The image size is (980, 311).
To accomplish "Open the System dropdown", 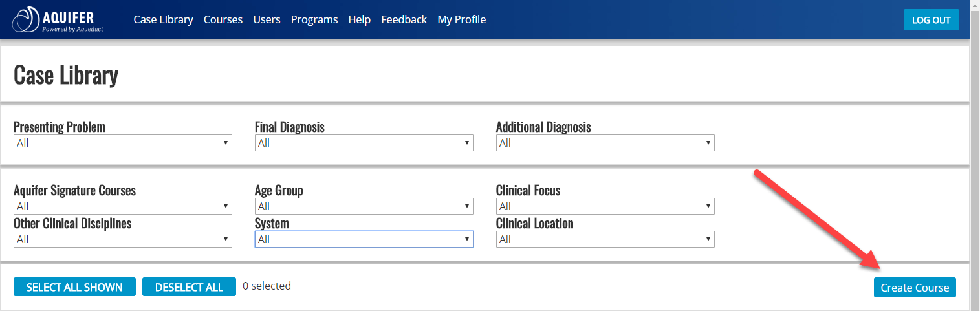I will tap(364, 239).
